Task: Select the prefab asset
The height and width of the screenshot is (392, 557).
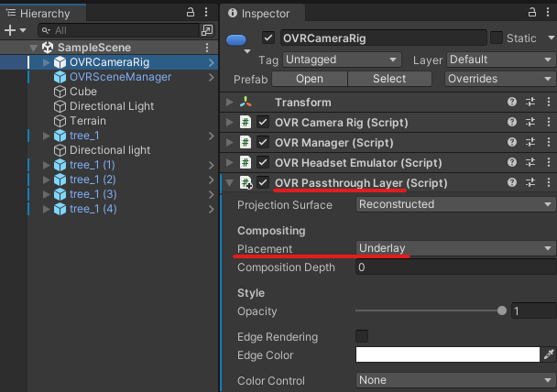Action: click(x=389, y=79)
